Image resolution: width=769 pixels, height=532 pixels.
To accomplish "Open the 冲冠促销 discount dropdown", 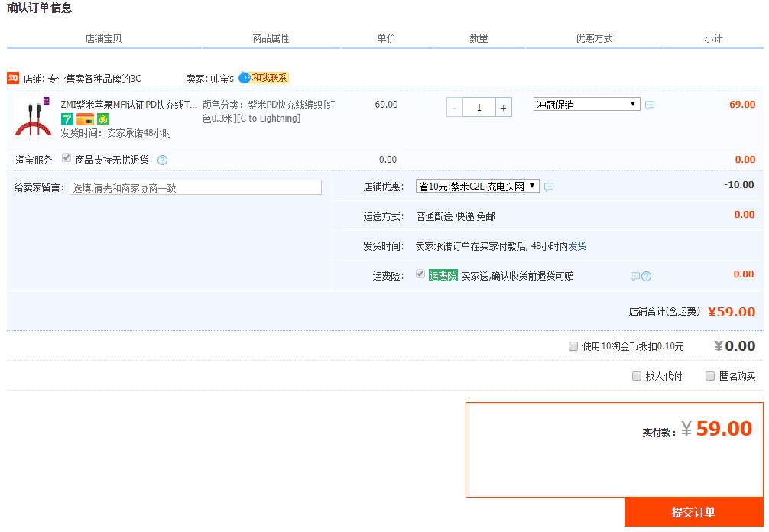I will tap(586, 105).
